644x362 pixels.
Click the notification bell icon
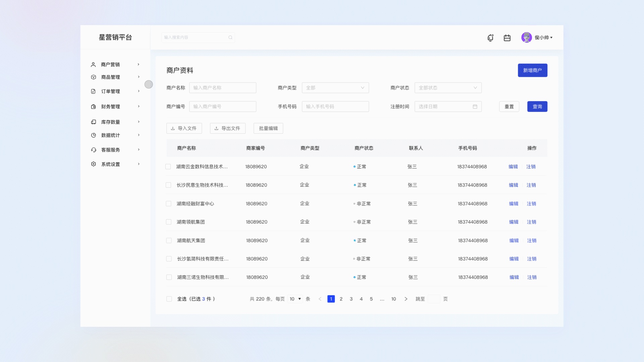pos(490,38)
